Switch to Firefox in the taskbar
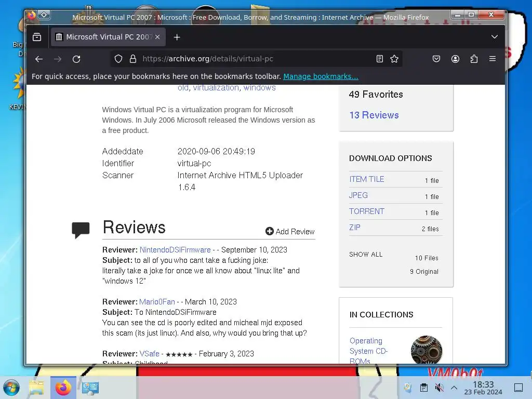Viewport: 532px width, 399px height. coord(63,388)
